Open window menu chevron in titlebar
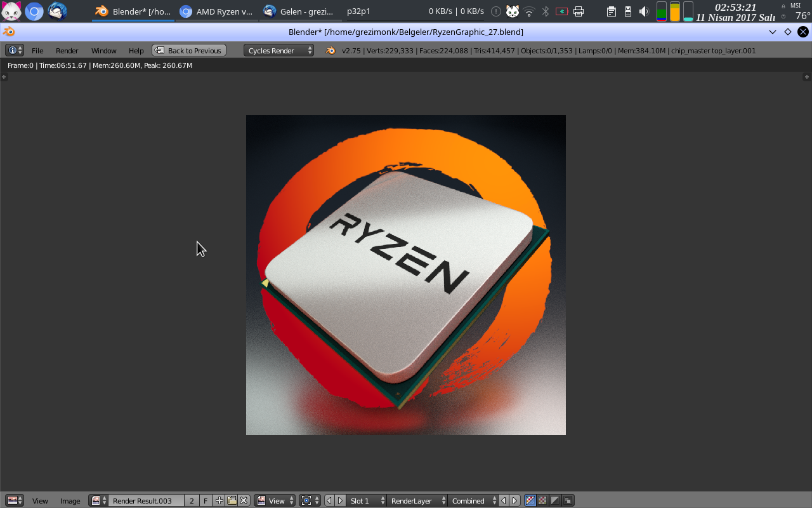Image resolution: width=812 pixels, height=508 pixels. (773, 32)
